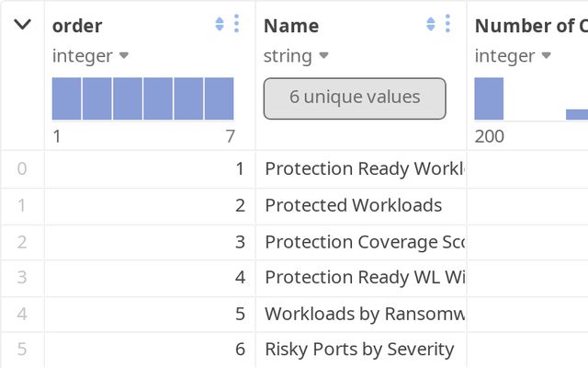The height and width of the screenshot is (368, 588).
Task: Click Workloads by Ransomware cell
Action: (361, 314)
